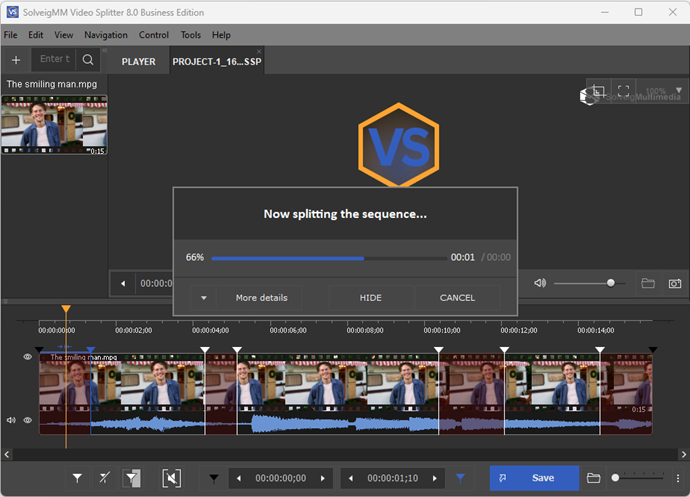Screen dimensions: 690x497
Task: Cancel the splitting operation
Action: [457, 298]
